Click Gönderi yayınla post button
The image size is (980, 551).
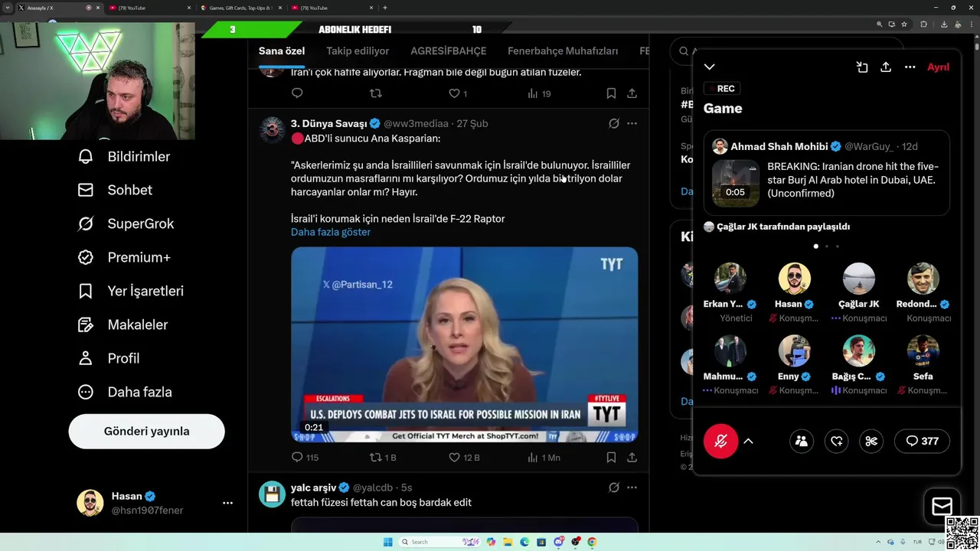146,431
